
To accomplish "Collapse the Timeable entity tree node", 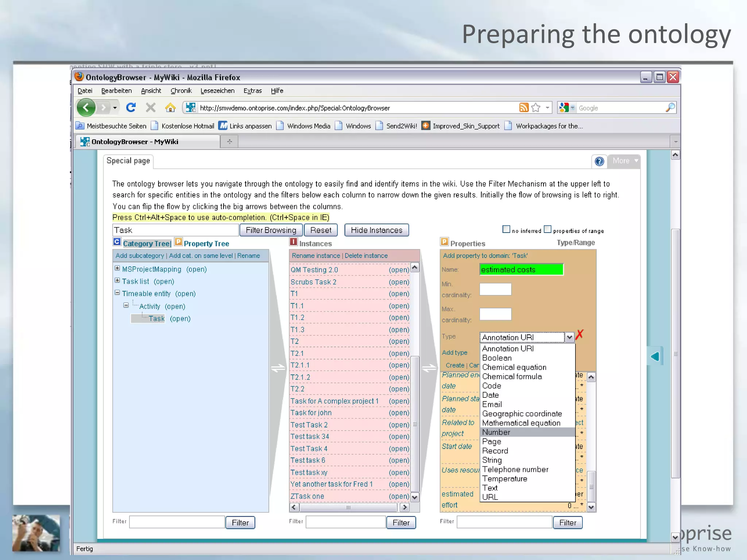I will pos(117,293).
